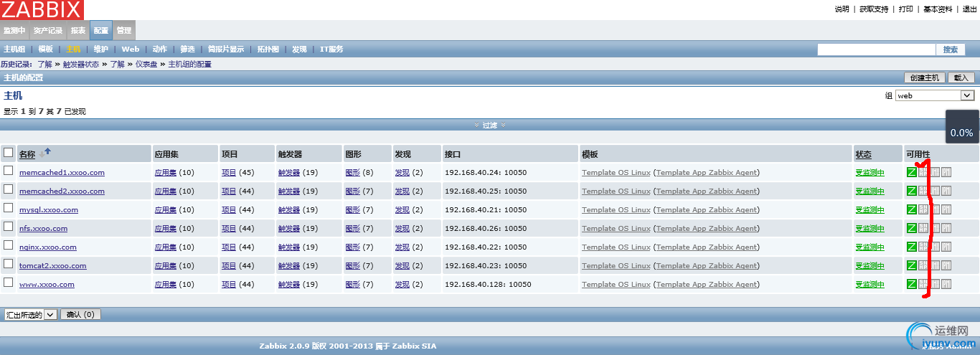
Task: Click the IPMI availability icon for mysql.xxoo.com
Action: [x=946, y=209]
